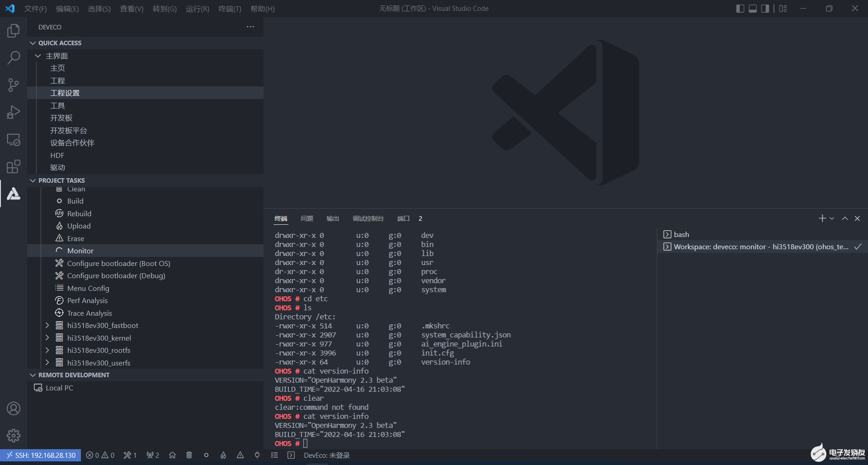Select Local PC under Remote Development
868x465 pixels.
click(145, 388)
